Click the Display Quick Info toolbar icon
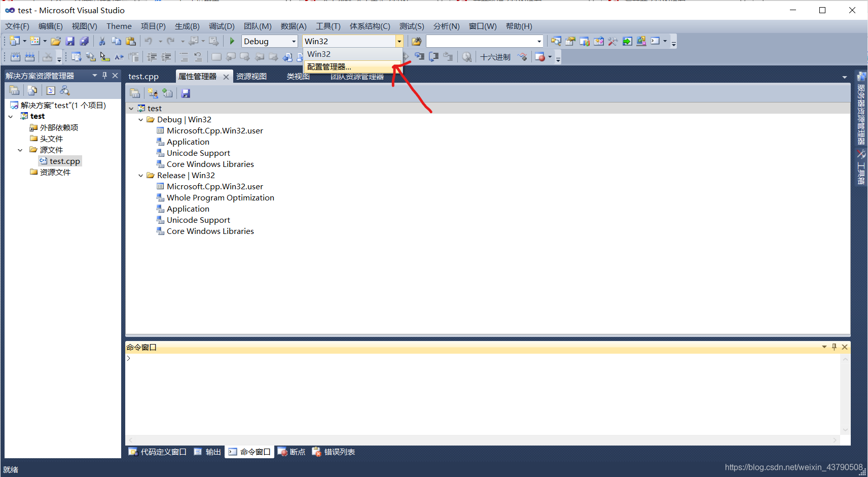 coord(105,57)
